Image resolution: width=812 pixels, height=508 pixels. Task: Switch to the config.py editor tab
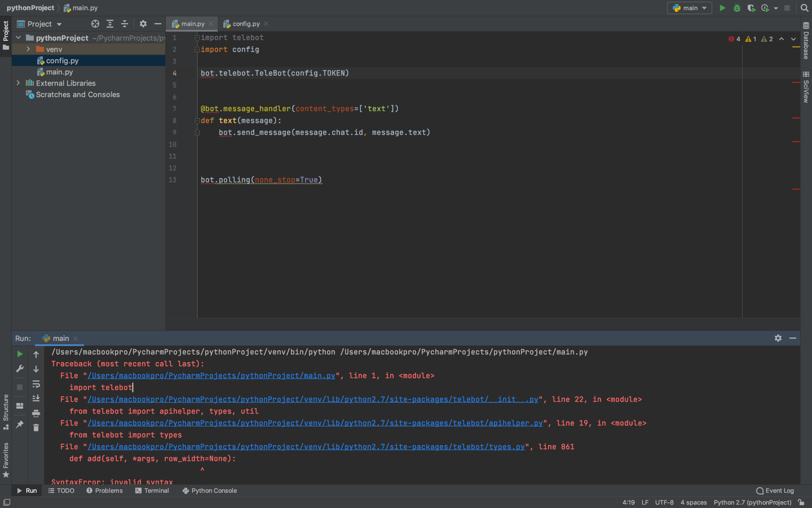[246, 24]
